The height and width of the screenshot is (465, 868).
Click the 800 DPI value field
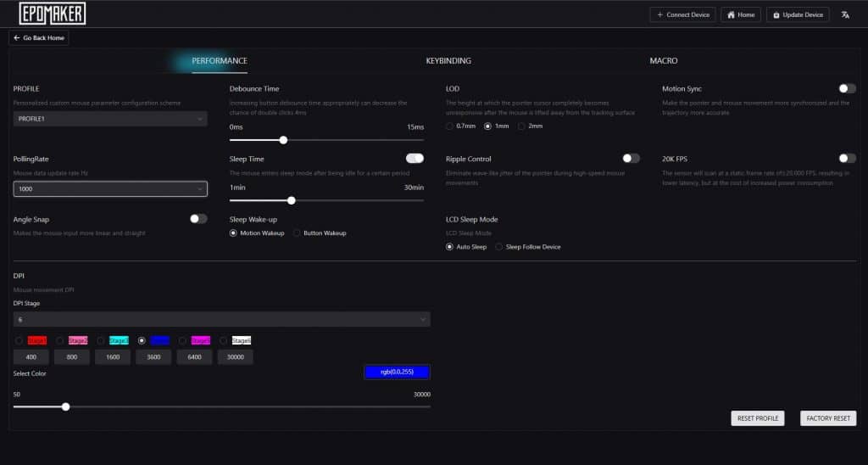pos(72,357)
